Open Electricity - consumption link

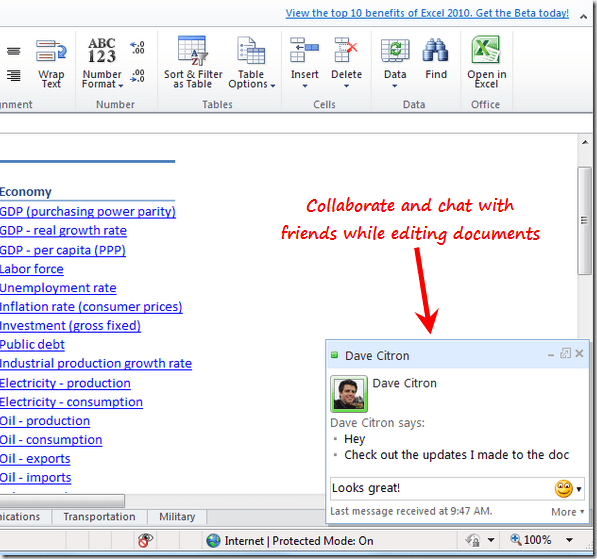[71, 402]
